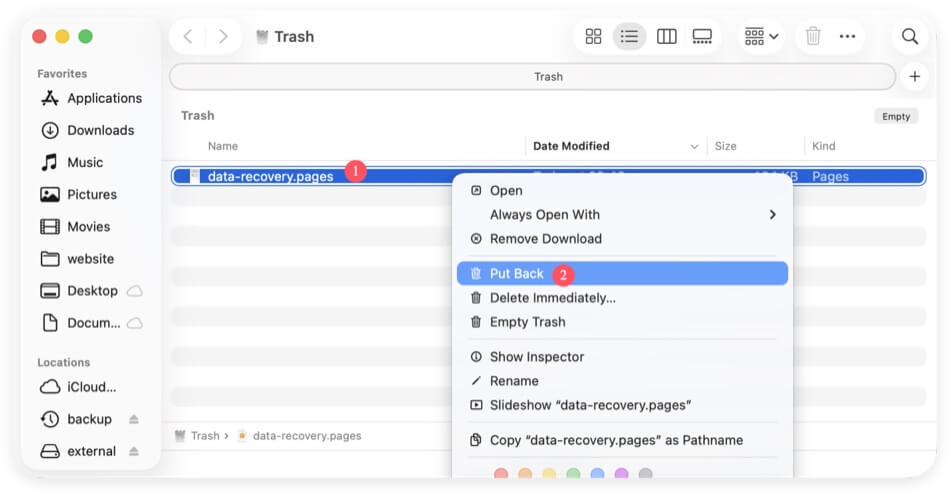Screen dimensions: 951x495
Task: Open the group-by options dropdown
Action: [x=761, y=36]
